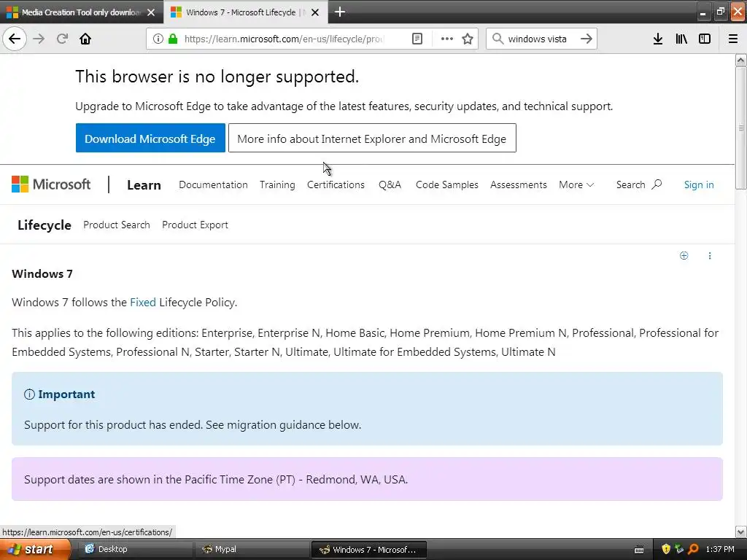Click the Important callout title

click(66, 394)
